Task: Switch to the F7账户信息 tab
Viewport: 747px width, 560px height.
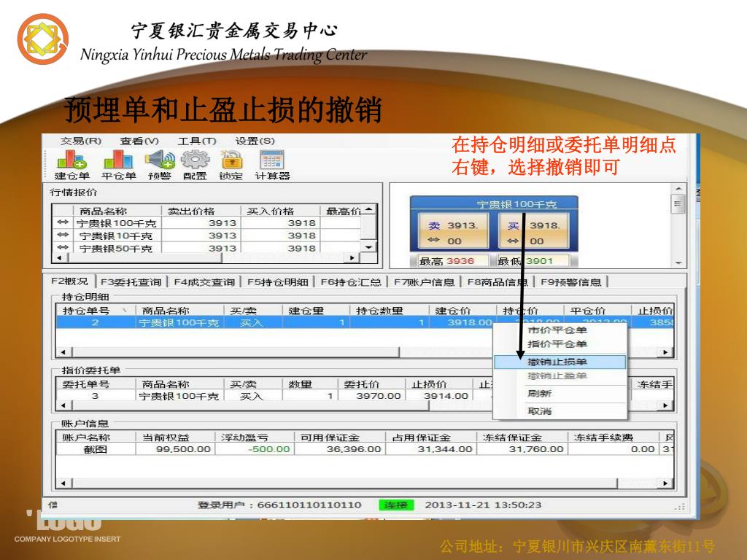Action: point(425,282)
